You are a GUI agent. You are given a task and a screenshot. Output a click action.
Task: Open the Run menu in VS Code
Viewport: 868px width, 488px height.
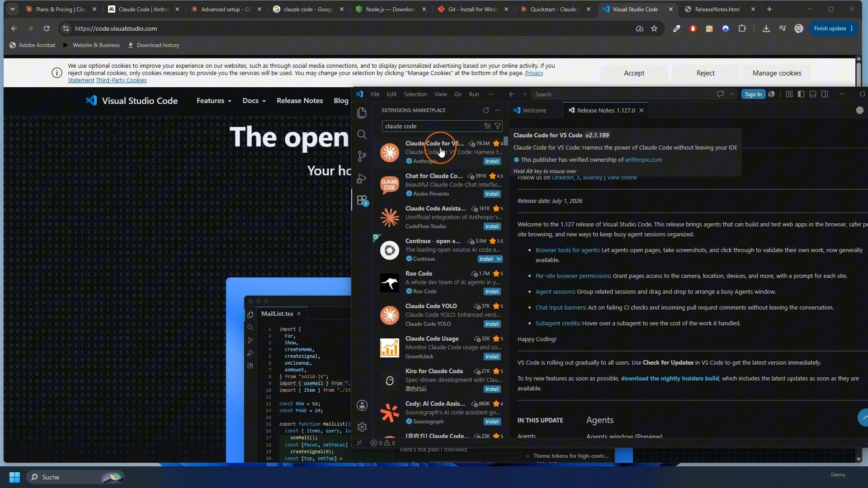pos(474,94)
